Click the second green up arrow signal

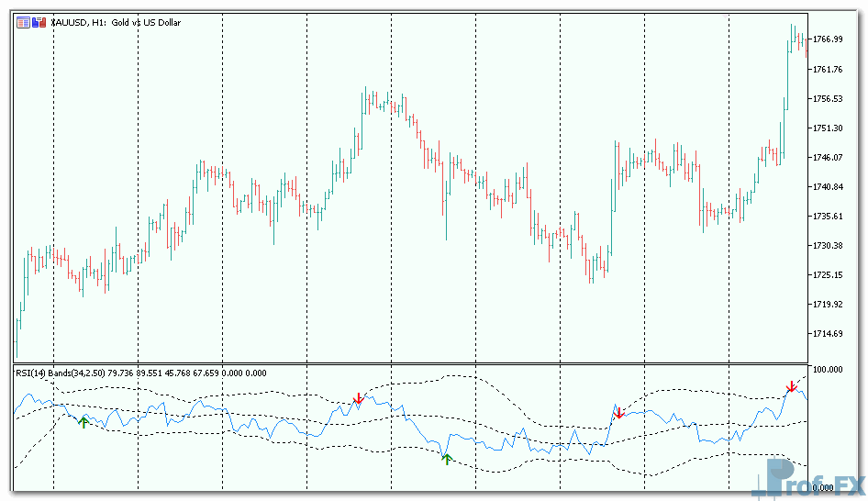click(447, 458)
